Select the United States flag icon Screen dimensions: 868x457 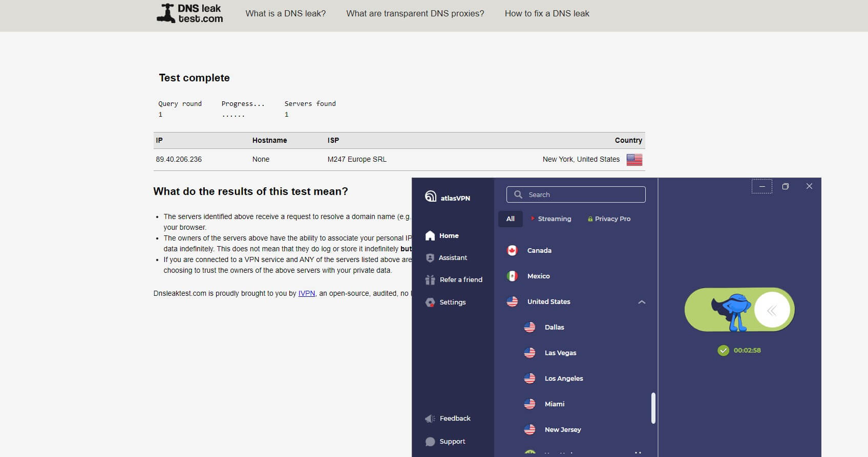point(512,301)
